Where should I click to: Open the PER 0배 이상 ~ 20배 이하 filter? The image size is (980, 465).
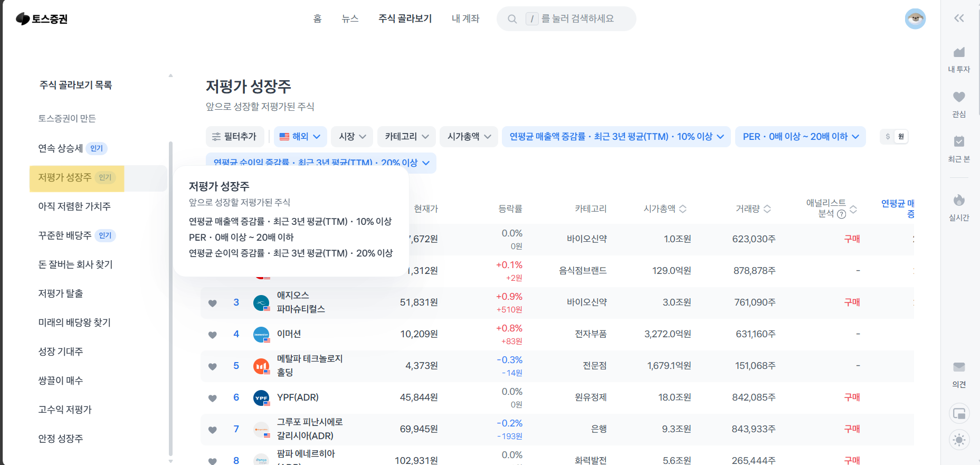click(x=801, y=137)
